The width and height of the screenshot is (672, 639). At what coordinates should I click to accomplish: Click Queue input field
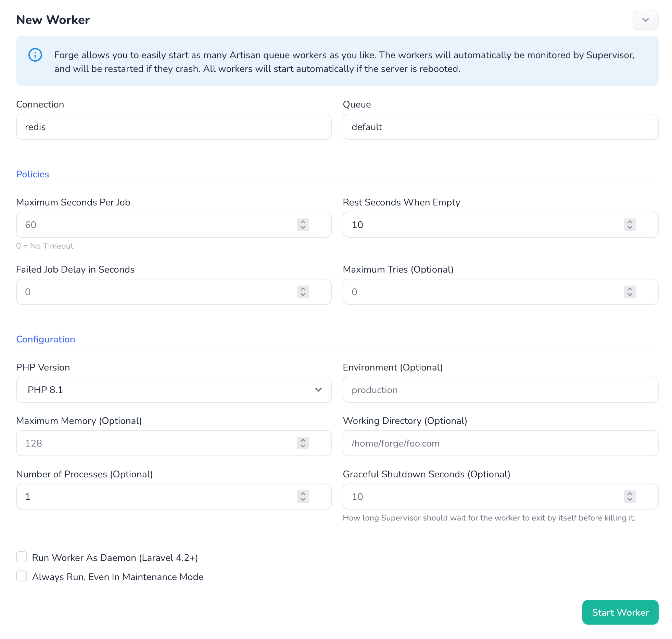tap(500, 127)
